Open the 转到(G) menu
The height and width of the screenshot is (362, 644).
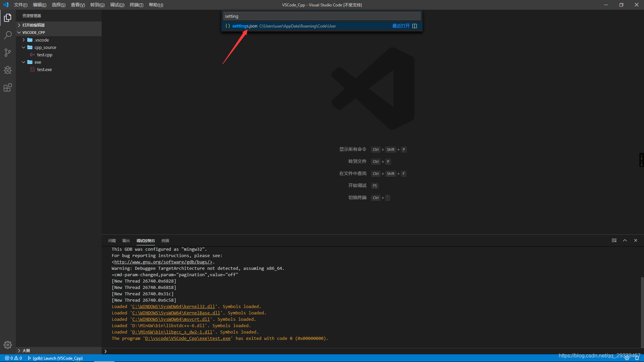tap(97, 5)
